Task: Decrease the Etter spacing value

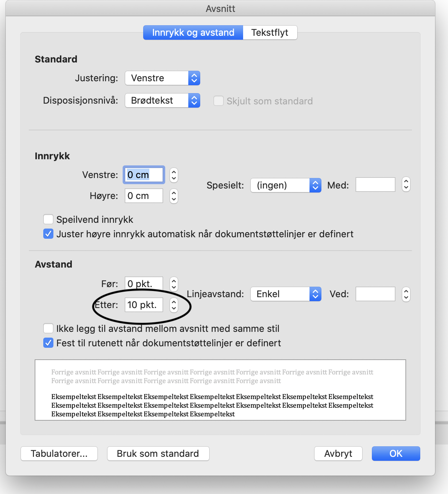Action: coord(174,308)
